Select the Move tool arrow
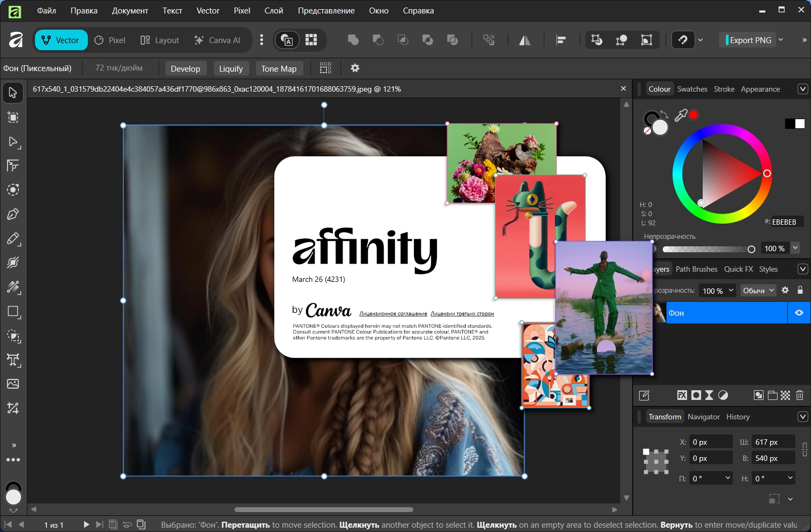 coord(13,93)
